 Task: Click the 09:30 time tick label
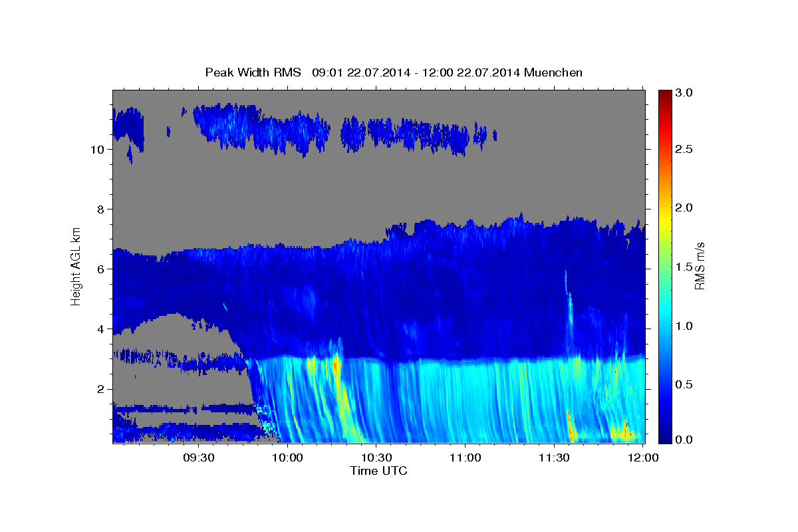click(198, 458)
